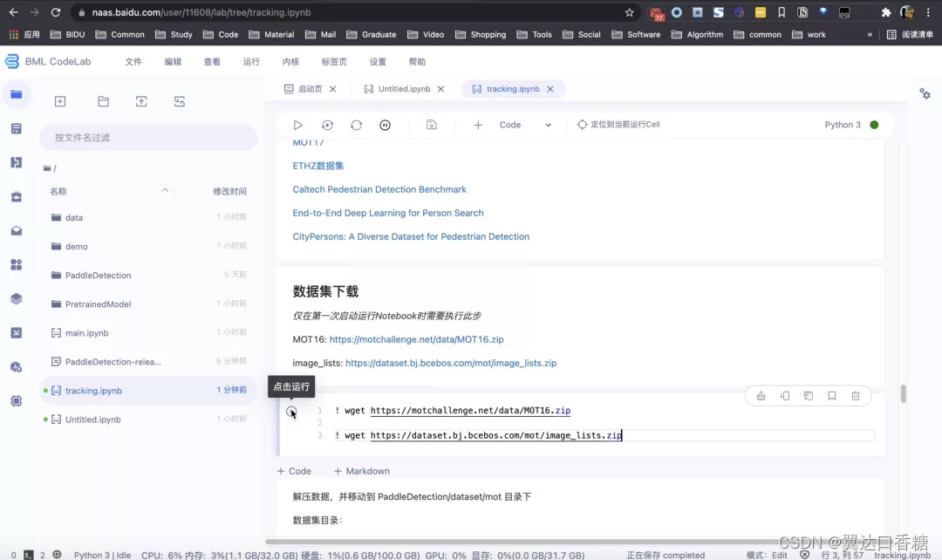The image size is (942, 560).
Task: Open the file browser panel in the sidebar
Action: pyautogui.click(x=17, y=93)
